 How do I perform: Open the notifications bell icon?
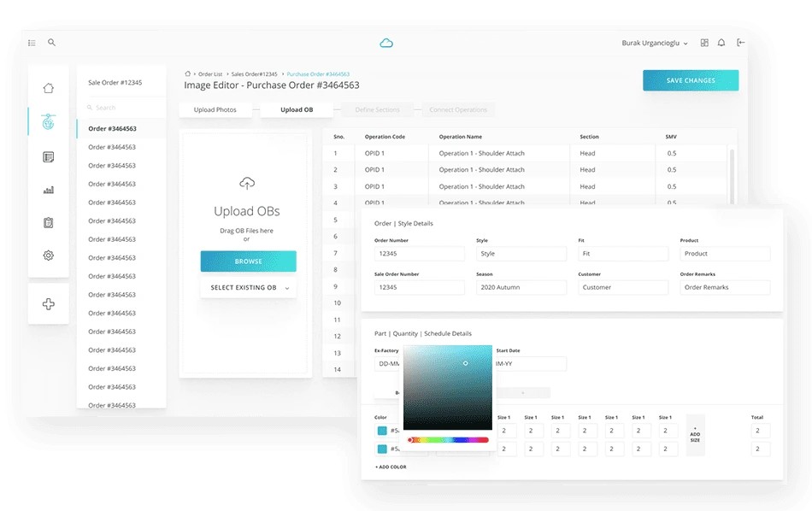(721, 43)
